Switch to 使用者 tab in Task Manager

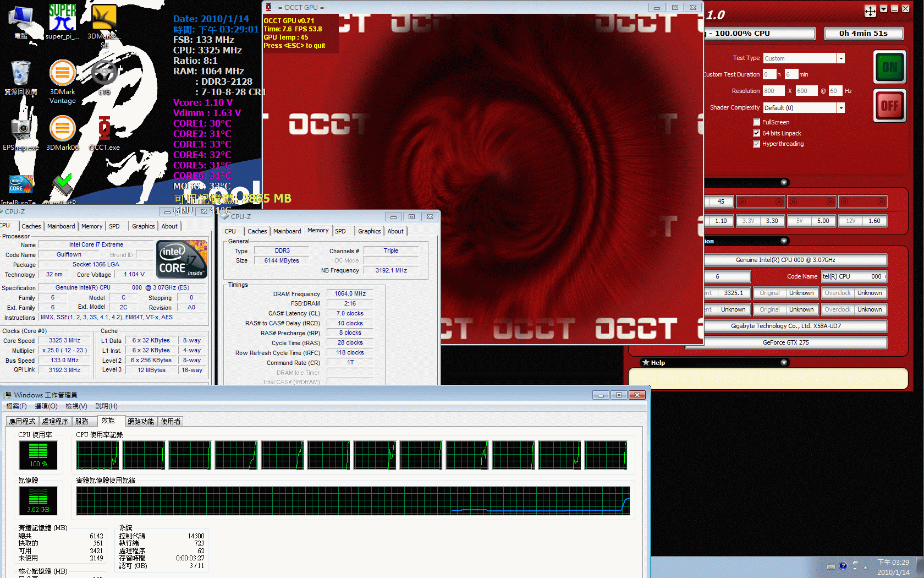(x=170, y=422)
